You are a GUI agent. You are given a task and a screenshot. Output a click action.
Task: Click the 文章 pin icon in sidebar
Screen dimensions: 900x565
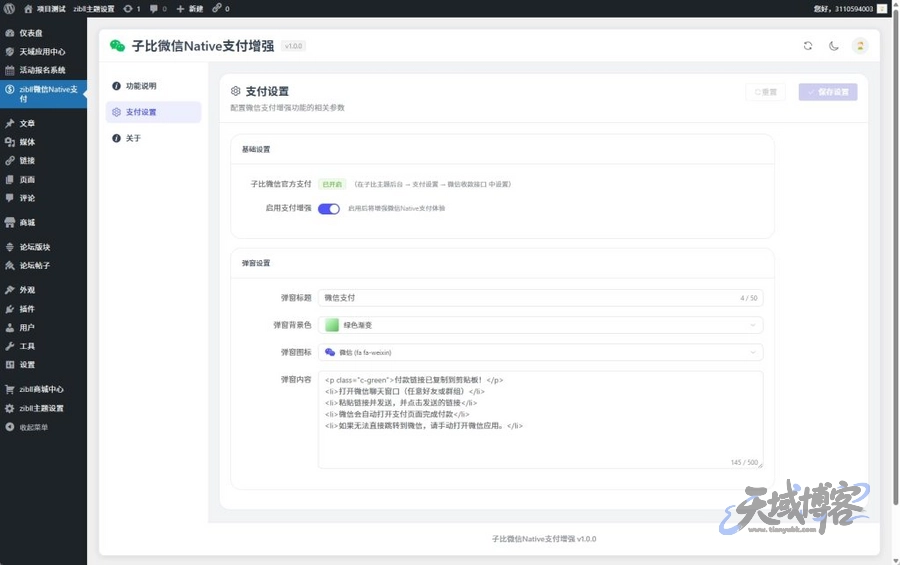click(x=10, y=123)
